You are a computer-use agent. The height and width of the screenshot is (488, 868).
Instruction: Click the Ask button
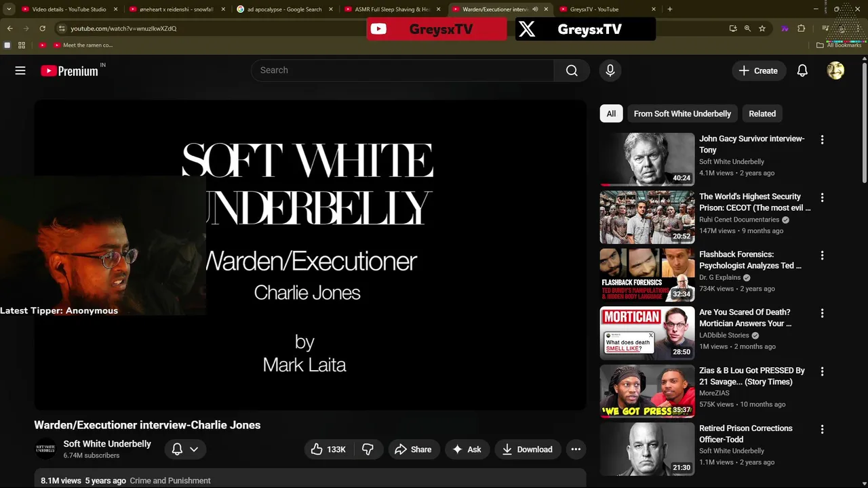click(x=467, y=449)
